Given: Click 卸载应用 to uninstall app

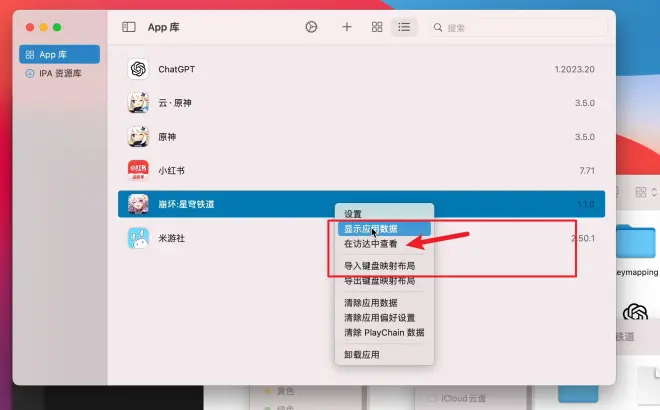Looking at the screenshot, I should [361, 355].
